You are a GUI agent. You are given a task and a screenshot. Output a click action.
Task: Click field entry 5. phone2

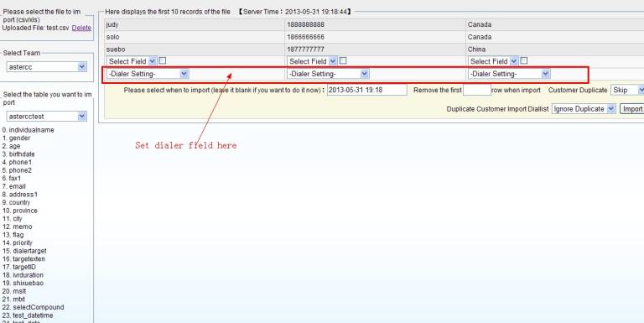coord(17,170)
